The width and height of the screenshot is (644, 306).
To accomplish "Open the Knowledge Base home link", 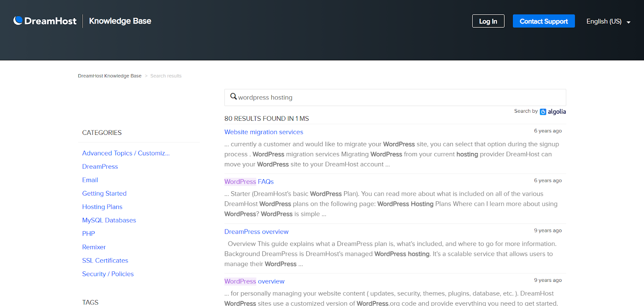I will click(x=120, y=21).
